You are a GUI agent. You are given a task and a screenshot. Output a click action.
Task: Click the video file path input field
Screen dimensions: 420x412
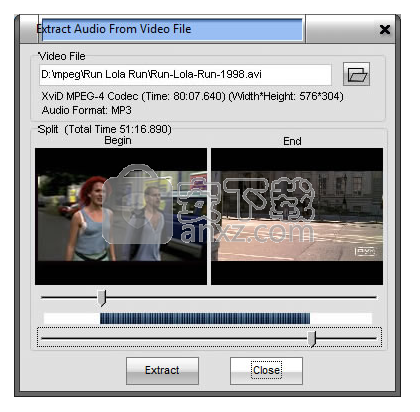coord(185,74)
